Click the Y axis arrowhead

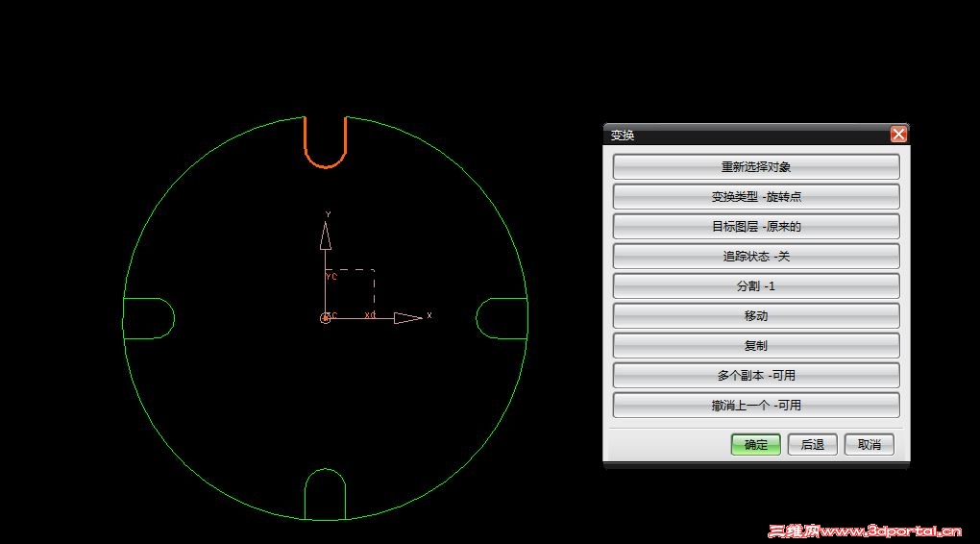pyautogui.click(x=325, y=235)
